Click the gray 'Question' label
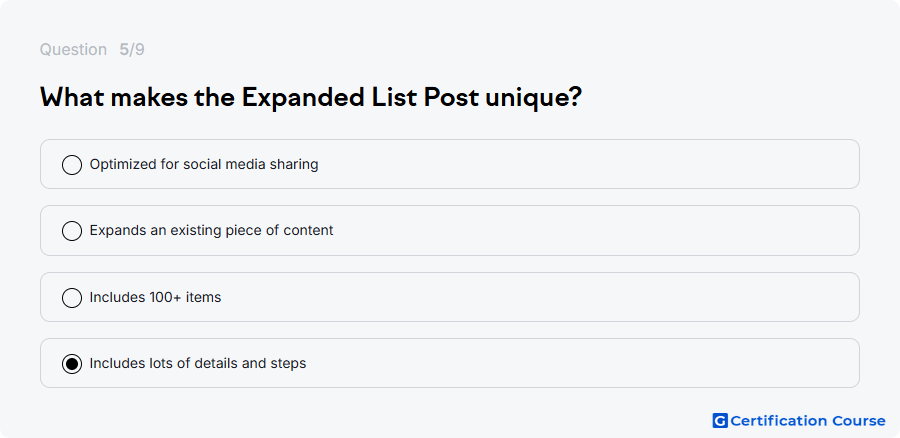900x438 pixels. pyautogui.click(x=73, y=50)
